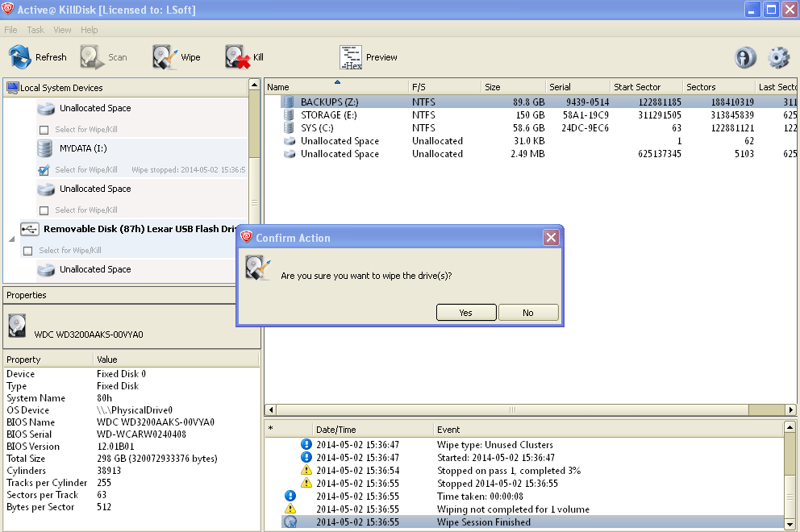Open the Help menu

(x=89, y=30)
